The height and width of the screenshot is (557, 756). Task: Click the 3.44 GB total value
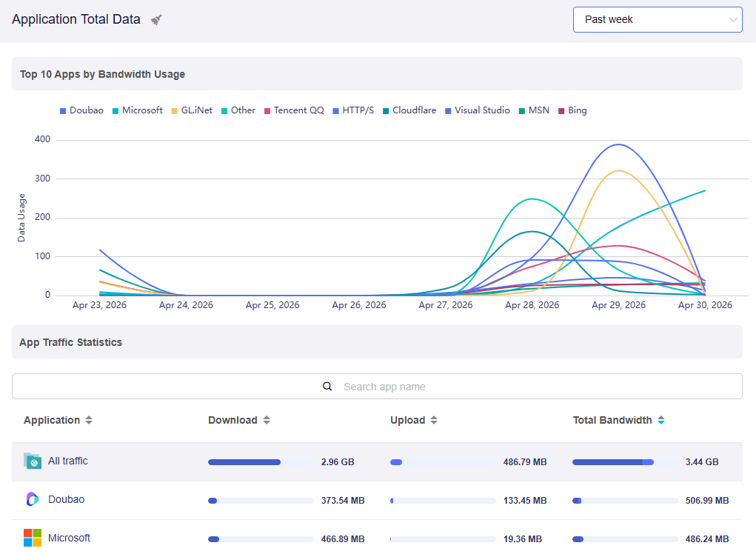coord(702,462)
